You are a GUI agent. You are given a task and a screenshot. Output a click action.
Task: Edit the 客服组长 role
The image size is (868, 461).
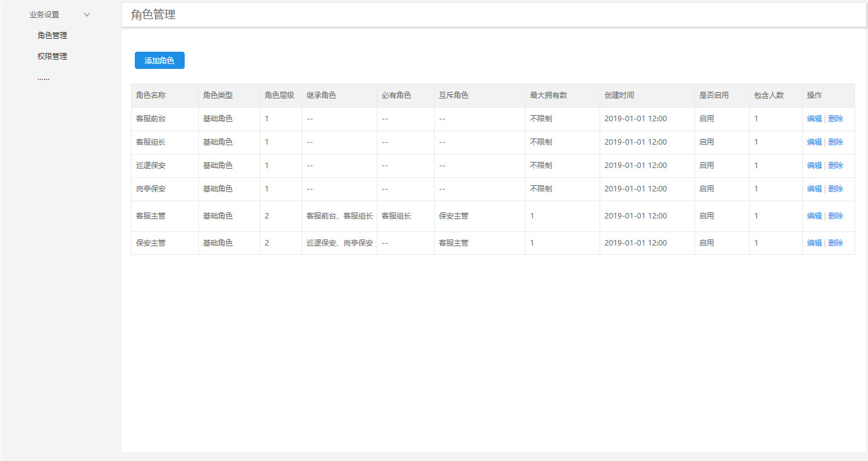(x=814, y=142)
